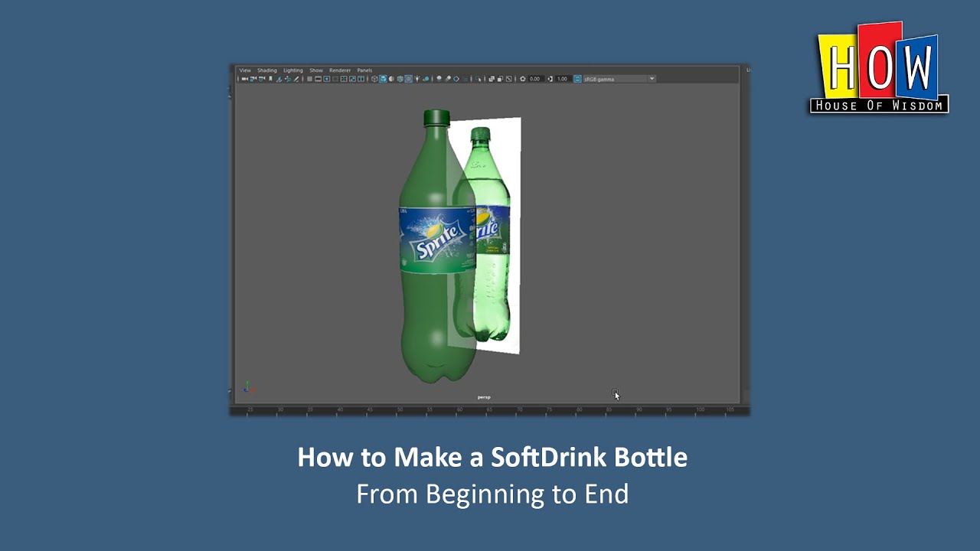The image size is (980, 551).
Task: Open the Lighting menu
Action: click(293, 70)
